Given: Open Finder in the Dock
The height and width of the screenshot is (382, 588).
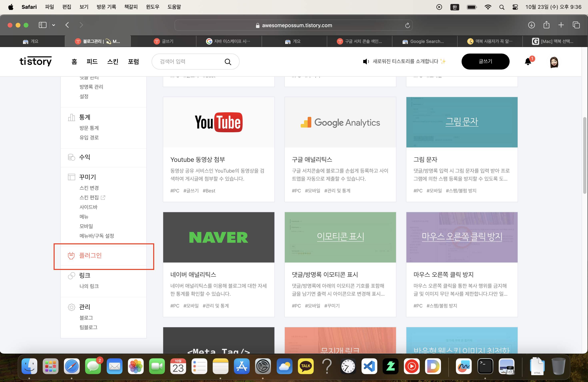Looking at the screenshot, I should (29, 366).
